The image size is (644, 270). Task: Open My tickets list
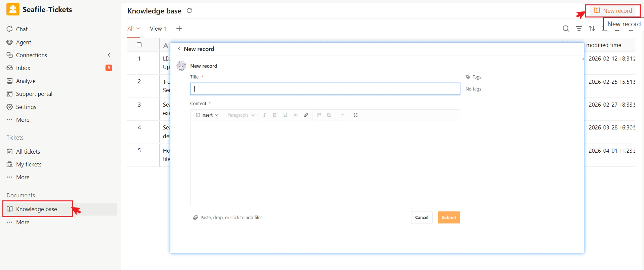(29, 164)
